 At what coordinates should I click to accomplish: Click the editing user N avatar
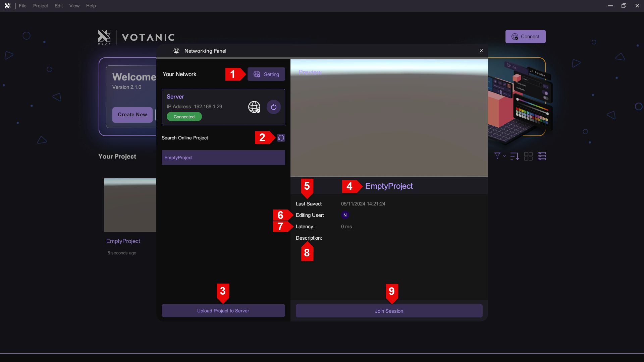click(x=345, y=215)
